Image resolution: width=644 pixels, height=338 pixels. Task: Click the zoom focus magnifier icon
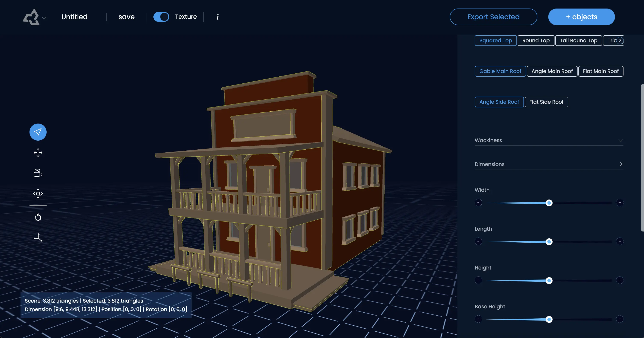(38, 194)
